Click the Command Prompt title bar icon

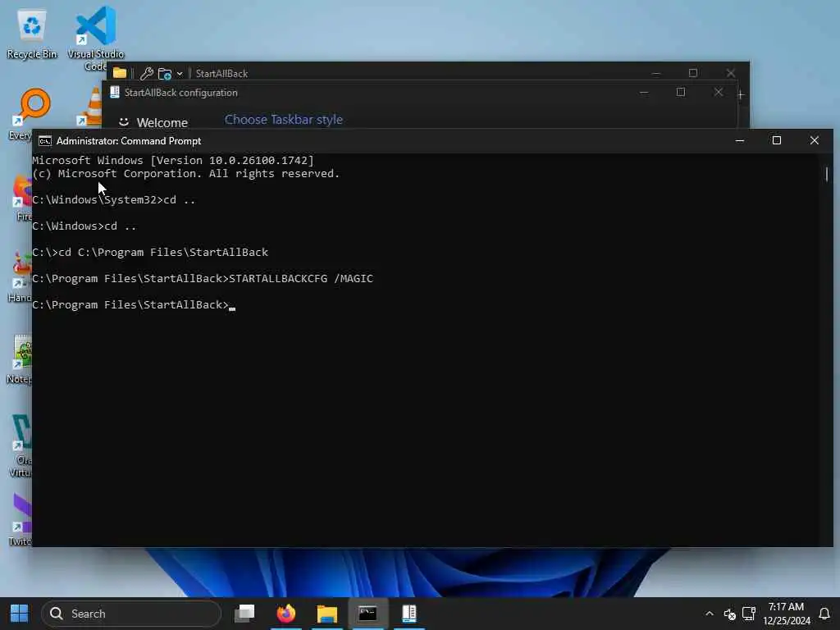point(45,141)
